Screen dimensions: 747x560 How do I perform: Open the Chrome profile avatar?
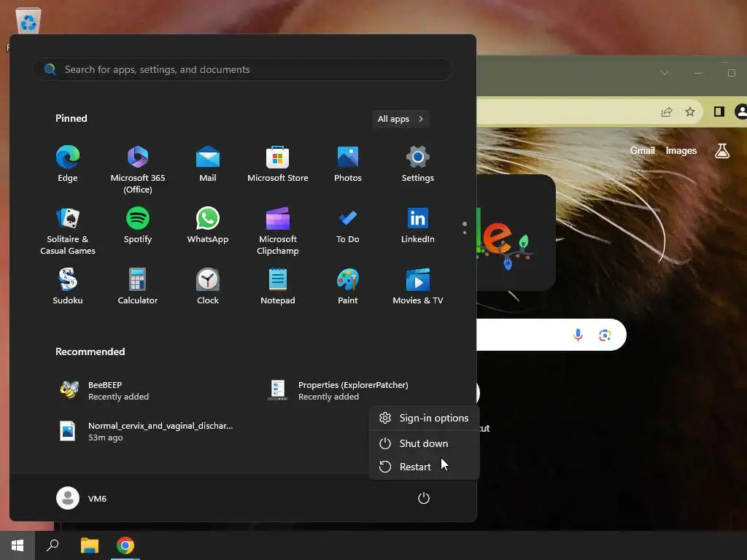click(x=741, y=112)
